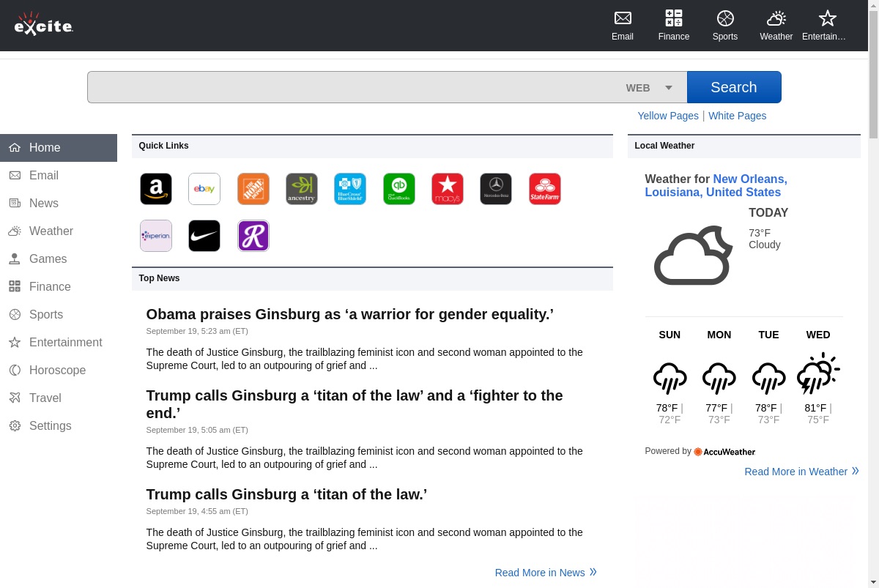The height and width of the screenshot is (588, 879).
Task: Select Travel in the sidebar
Action: coord(59,398)
